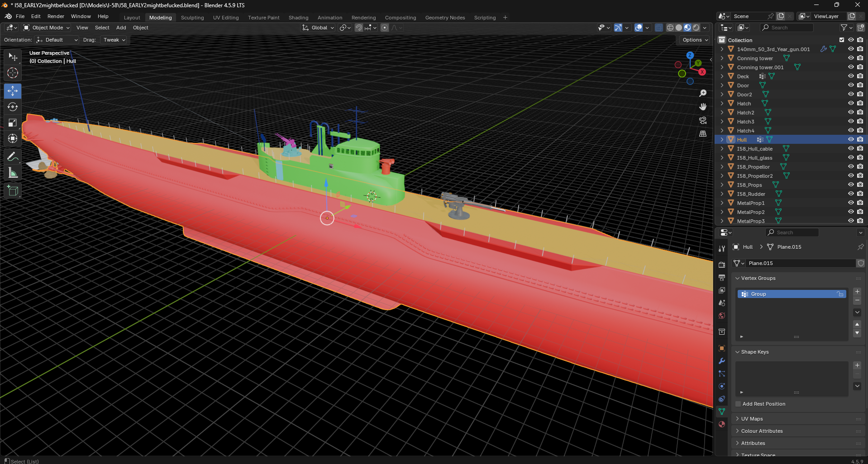The height and width of the screenshot is (464, 868).
Task: Open the Output properties tab
Action: click(x=722, y=277)
